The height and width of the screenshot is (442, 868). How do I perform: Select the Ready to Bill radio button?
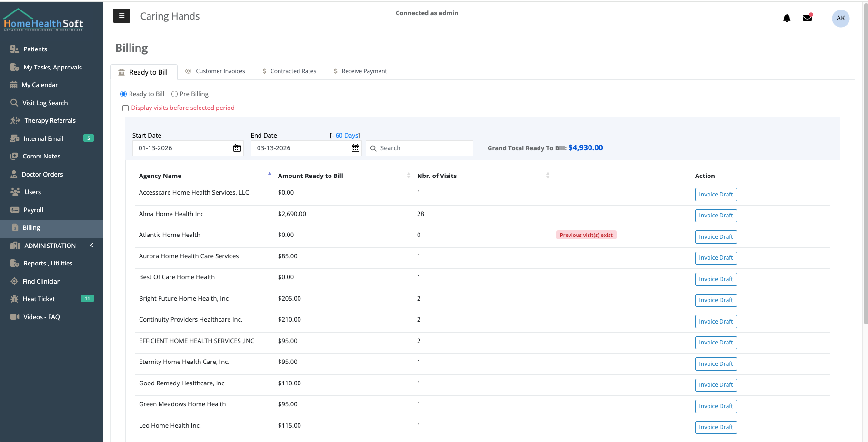click(123, 94)
